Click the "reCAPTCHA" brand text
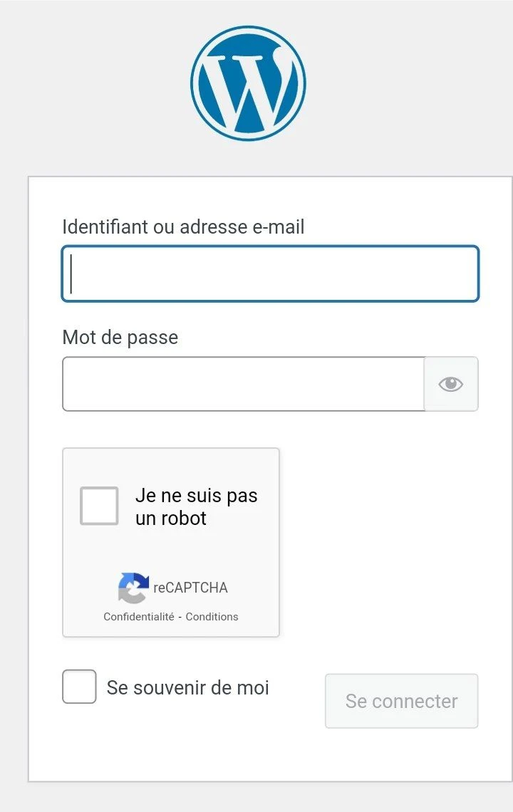The image size is (513, 812). pyautogui.click(x=190, y=588)
